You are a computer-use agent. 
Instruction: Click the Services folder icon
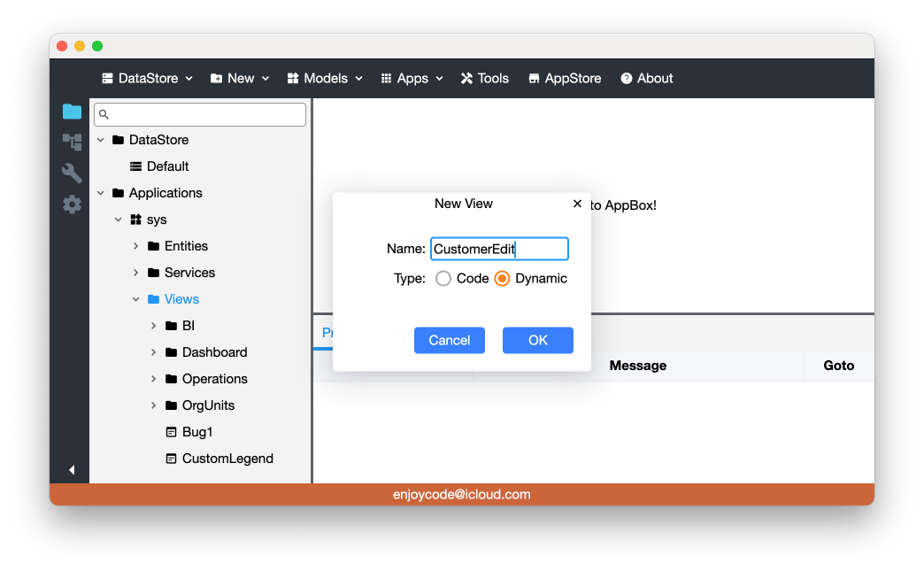click(153, 273)
